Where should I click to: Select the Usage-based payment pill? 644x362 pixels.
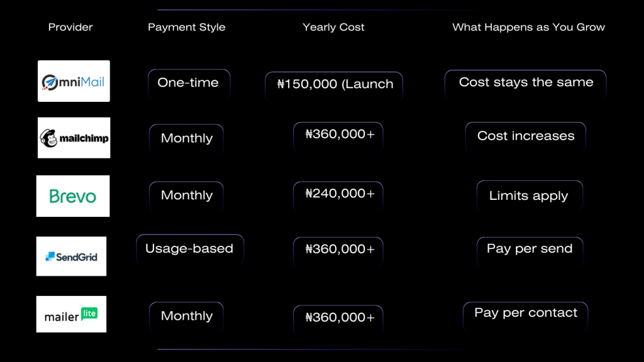pyautogui.click(x=189, y=249)
